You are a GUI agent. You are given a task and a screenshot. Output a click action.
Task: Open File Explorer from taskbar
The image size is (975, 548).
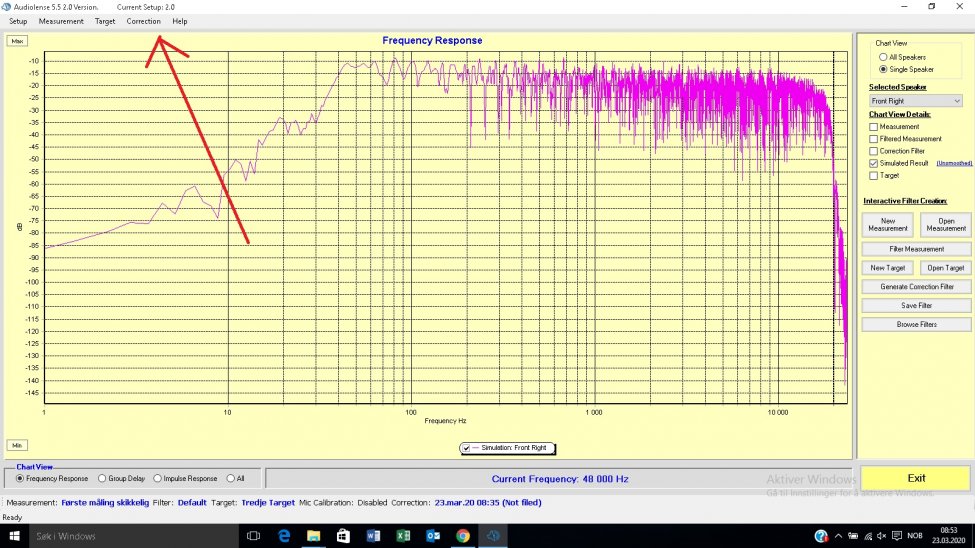(313, 536)
